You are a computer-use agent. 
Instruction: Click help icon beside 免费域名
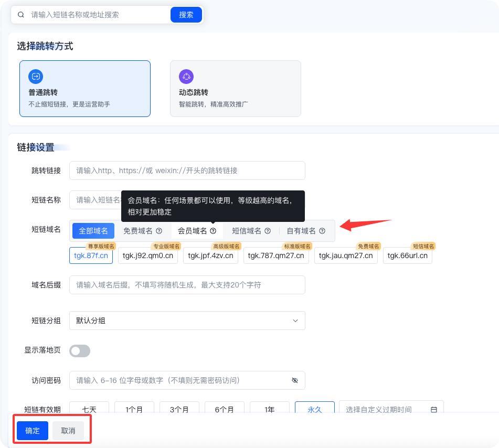[159, 231]
